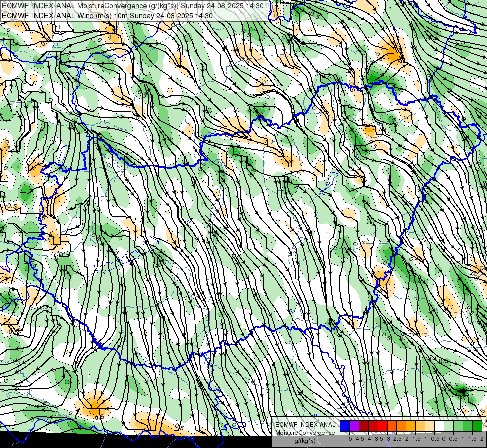Click the 2 legend tick label
Image resolution: width=487 pixels, height=448 pixels.
click(x=482, y=439)
